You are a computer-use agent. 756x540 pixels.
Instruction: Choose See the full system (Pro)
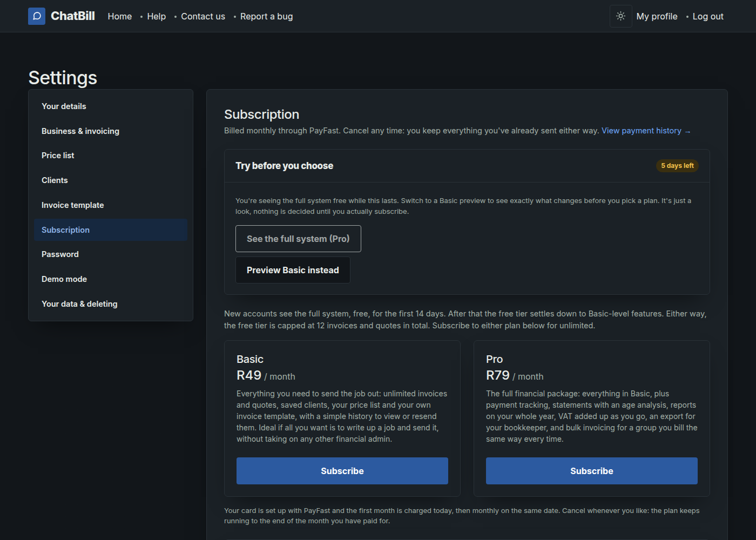tap(298, 239)
